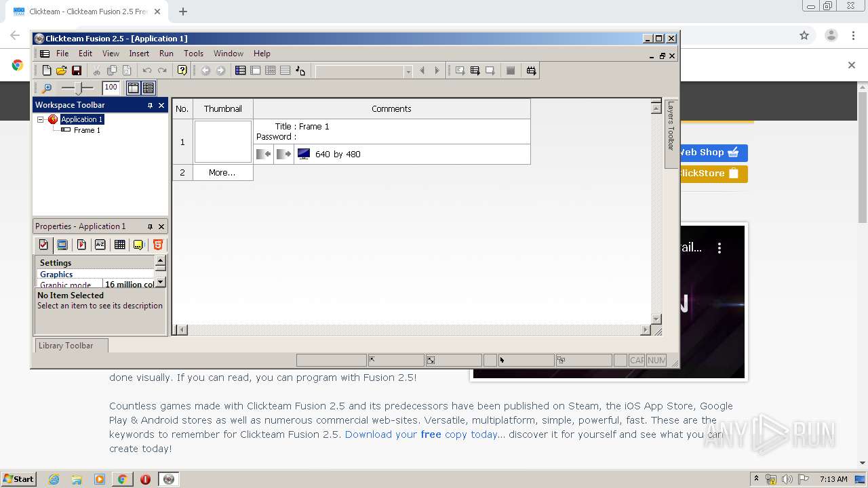Click the Cut scissors toolbar icon
Viewport: 868px width, 488px height.
click(x=97, y=70)
